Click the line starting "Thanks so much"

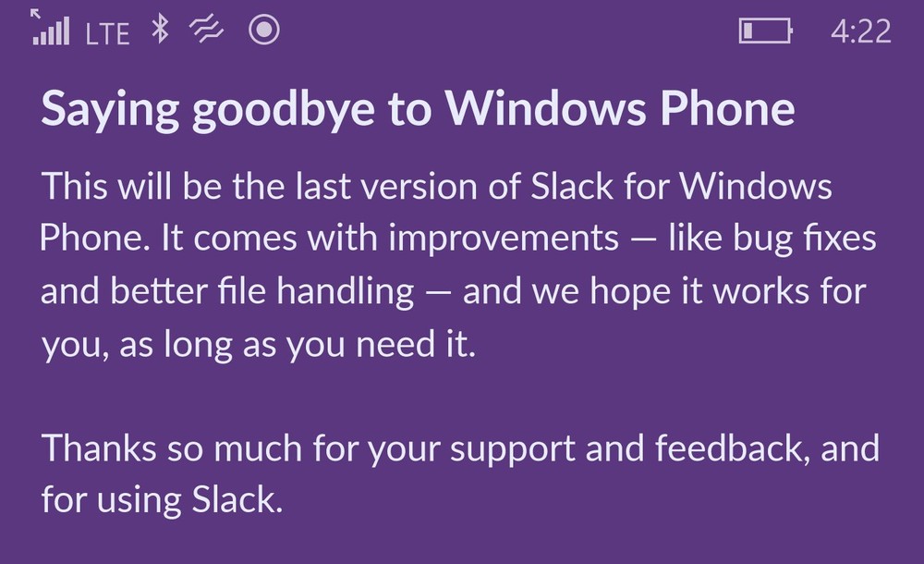(460, 448)
